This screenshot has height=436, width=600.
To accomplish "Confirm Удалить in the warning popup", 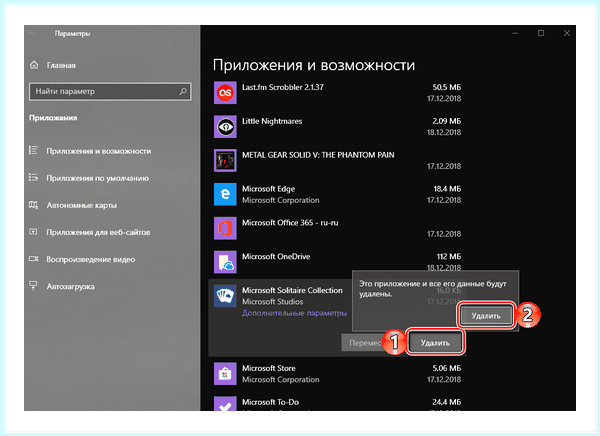I will (486, 316).
